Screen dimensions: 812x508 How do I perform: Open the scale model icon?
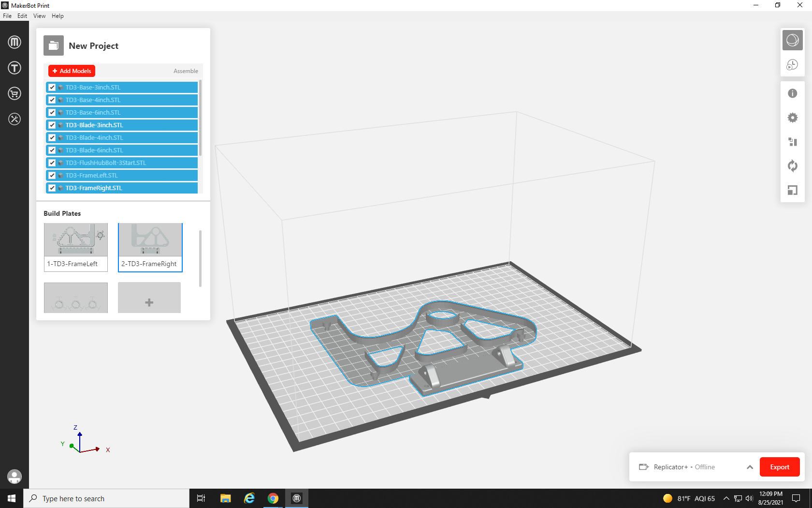point(793,190)
